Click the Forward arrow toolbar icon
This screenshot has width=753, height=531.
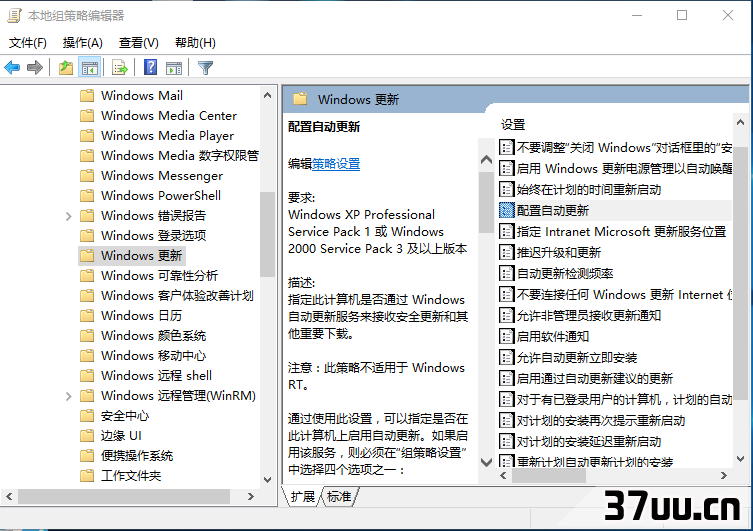(x=35, y=68)
